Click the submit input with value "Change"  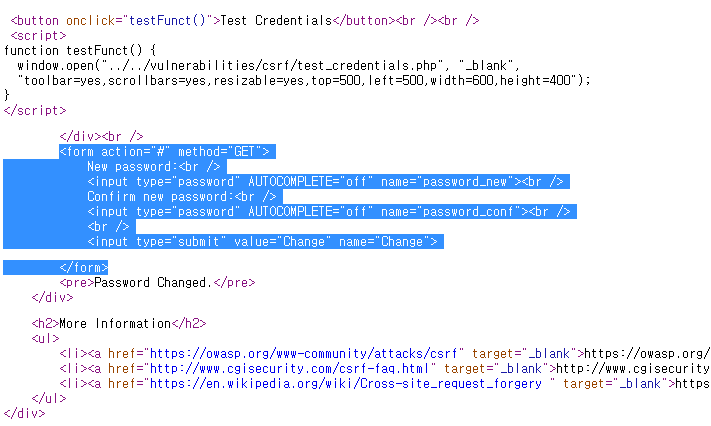pyautogui.click(x=263, y=241)
